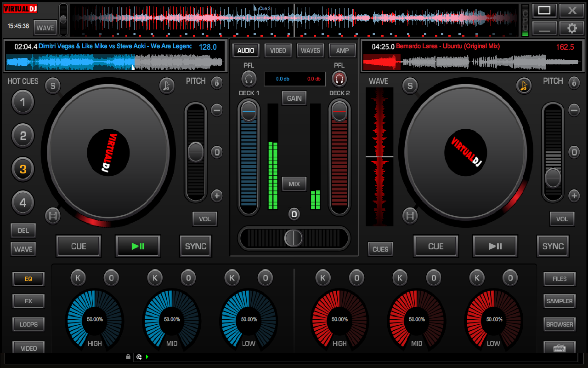
Task: Open the CUES list on Deck 2
Action: pyautogui.click(x=380, y=249)
